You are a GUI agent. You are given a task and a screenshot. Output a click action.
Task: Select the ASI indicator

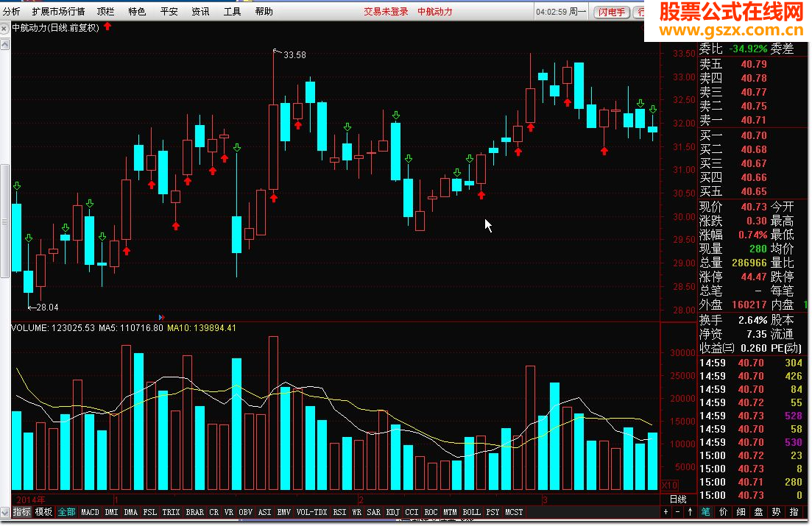pyautogui.click(x=264, y=512)
